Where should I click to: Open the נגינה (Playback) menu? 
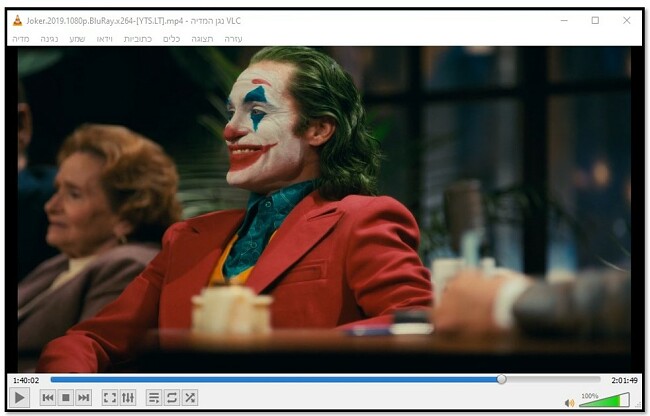pyautogui.click(x=49, y=39)
